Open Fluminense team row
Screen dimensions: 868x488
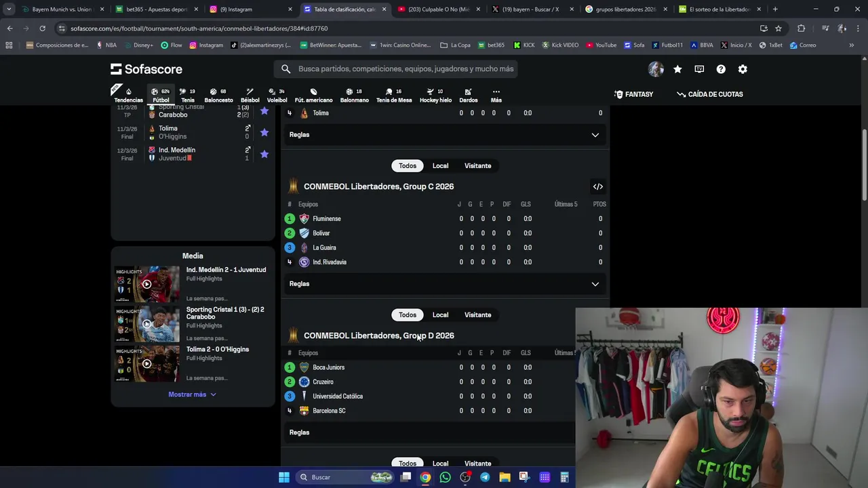(446, 218)
